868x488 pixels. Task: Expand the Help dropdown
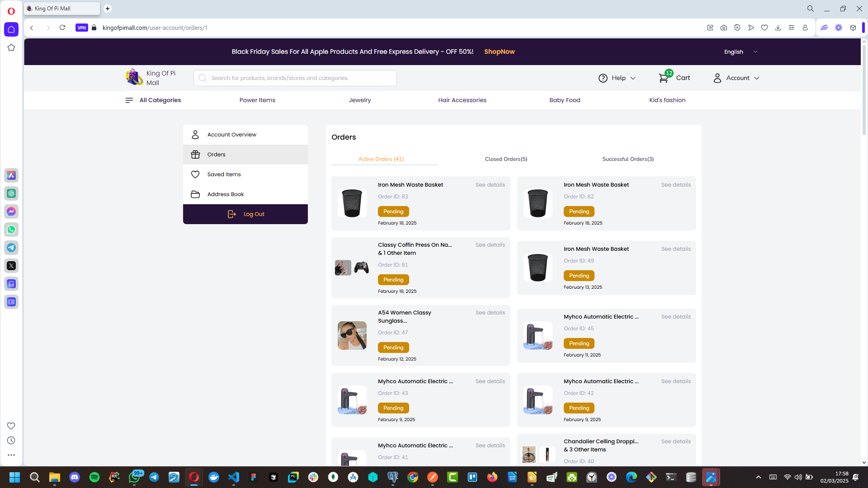[x=617, y=78]
